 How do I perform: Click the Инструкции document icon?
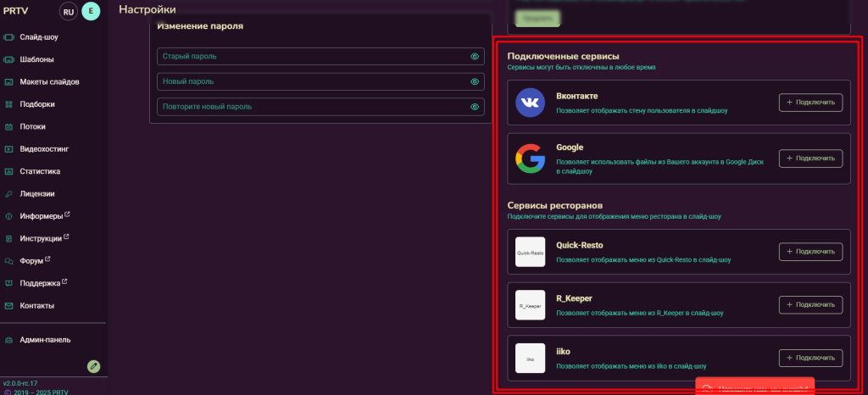click(x=8, y=239)
